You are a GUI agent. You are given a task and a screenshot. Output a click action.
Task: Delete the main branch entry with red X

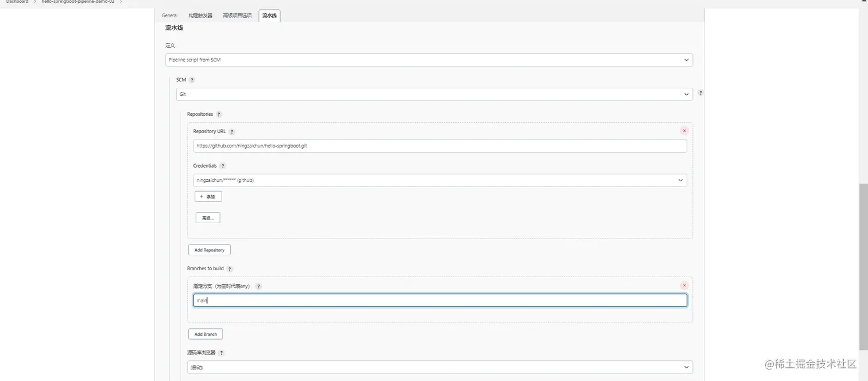(684, 285)
